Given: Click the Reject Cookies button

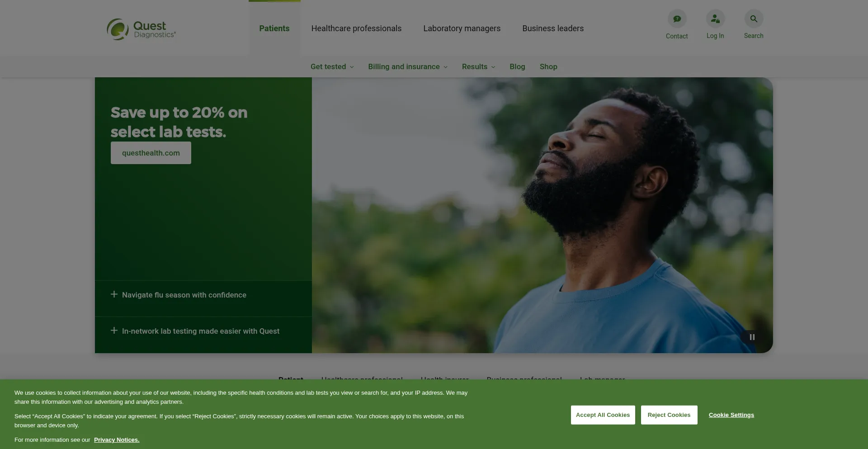Looking at the screenshot, I should pos(669,415).
